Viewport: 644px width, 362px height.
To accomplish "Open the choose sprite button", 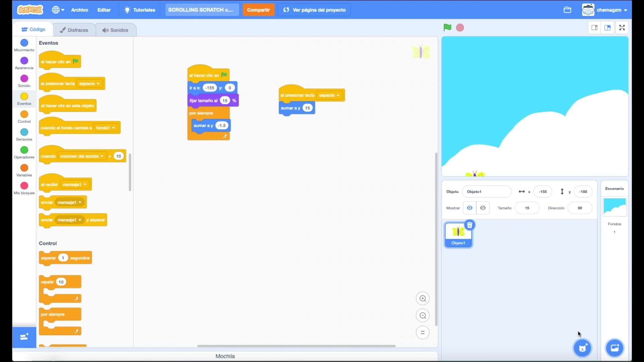I will pyautogui.click(x=582, y=348).
